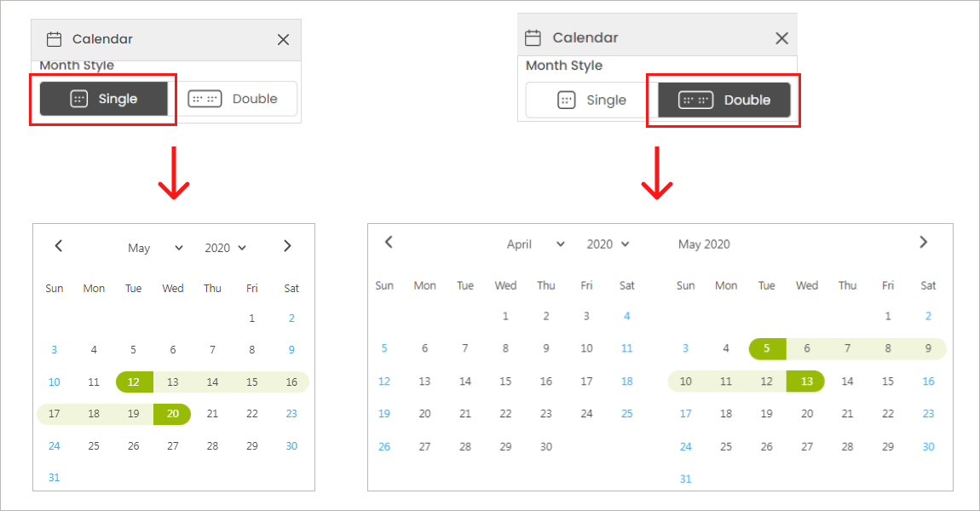980x511 pixels.
Task: Go to previous month in double calendar
Action: [389, 242]
